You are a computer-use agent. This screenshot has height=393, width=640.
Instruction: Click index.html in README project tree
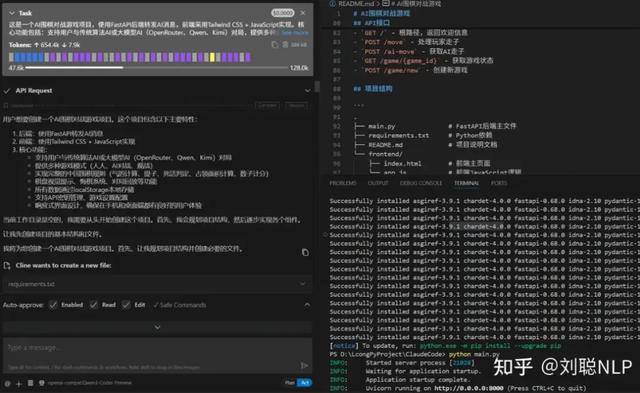pos(402,164)
